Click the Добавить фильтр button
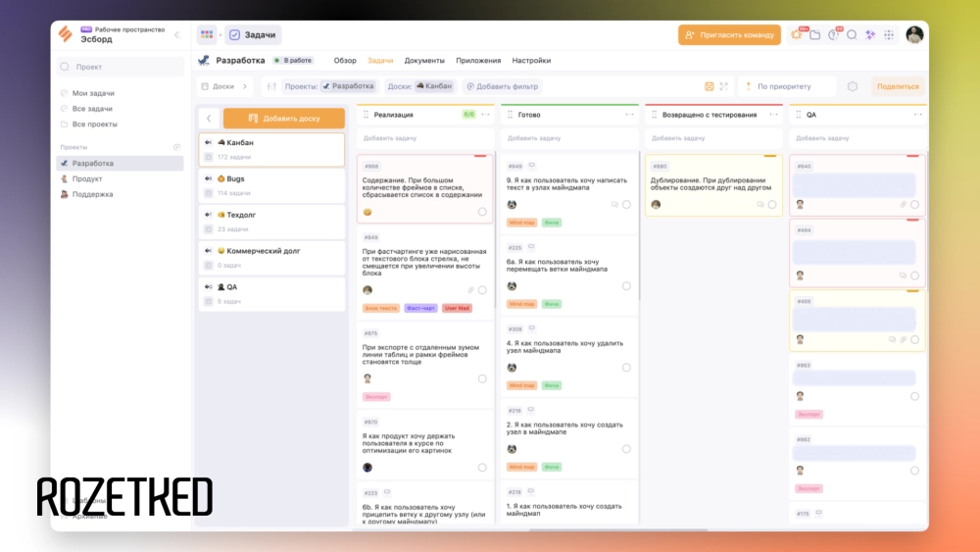 coord(503,86)
